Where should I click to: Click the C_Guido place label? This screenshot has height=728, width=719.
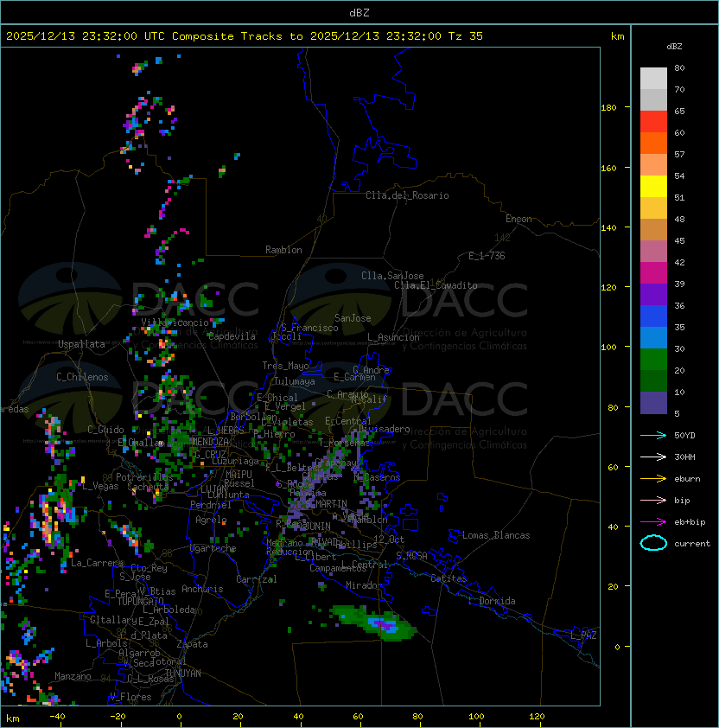click(x=105, y=430)
